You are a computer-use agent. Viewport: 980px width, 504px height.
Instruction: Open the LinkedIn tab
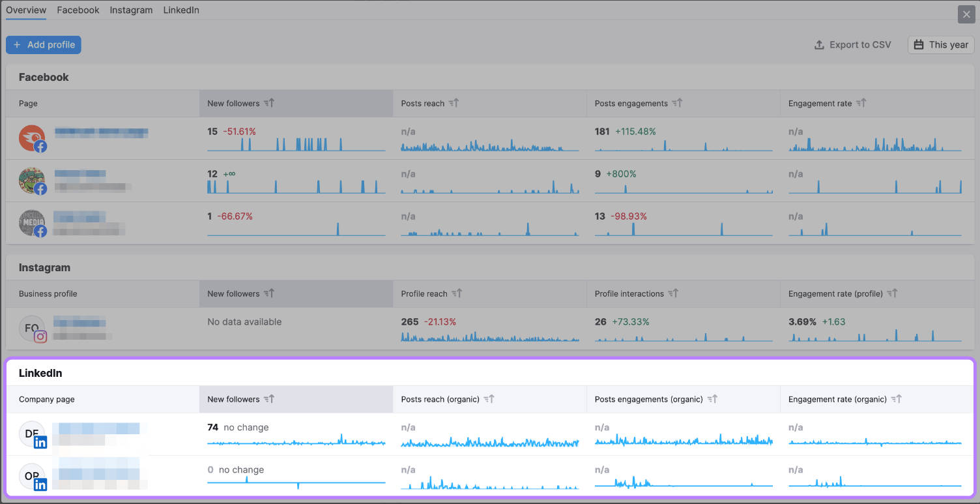point(180,10)
